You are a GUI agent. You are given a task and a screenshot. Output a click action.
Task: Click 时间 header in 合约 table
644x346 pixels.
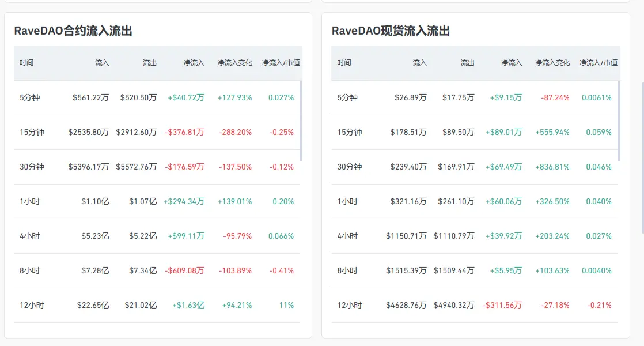click(26, 62)
